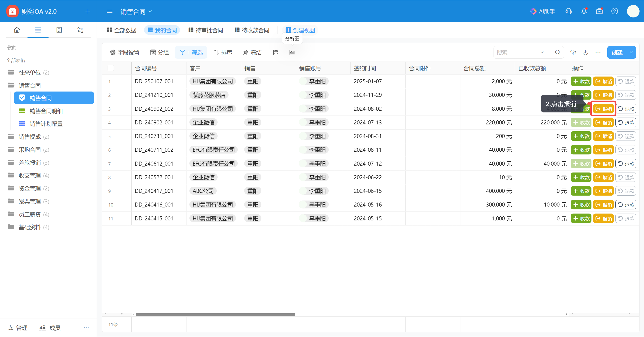
Task: Click 退款 for DD_240902_001
Action: (626, 123)
